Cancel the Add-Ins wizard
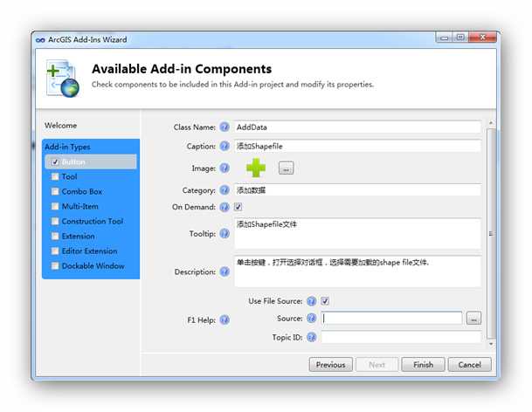 click(470, 365)
